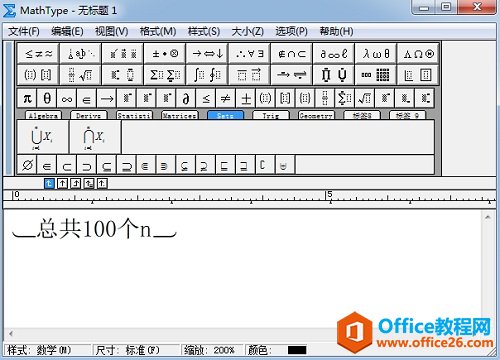The height and width of the screenshot is (360, 500).
Task: Select the decimal-justified tab stop
Action: tap(102, 183)
